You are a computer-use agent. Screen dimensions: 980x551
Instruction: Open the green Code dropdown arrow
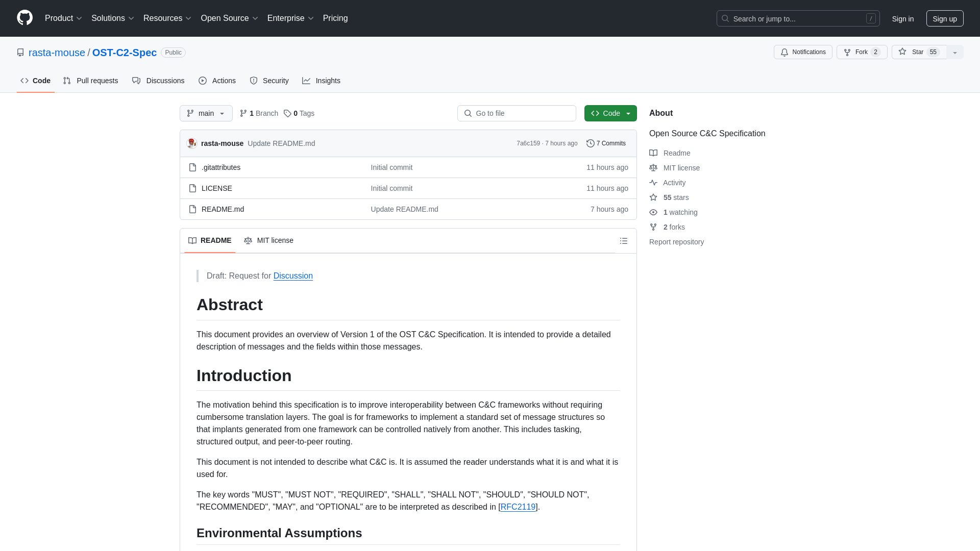click(628, 113)
